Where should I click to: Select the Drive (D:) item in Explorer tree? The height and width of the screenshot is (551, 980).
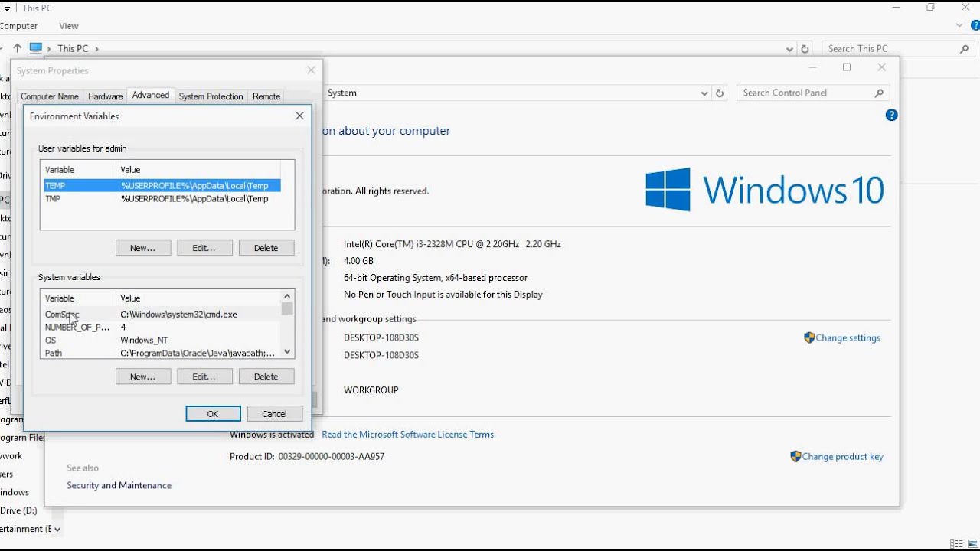click(18, 510)
